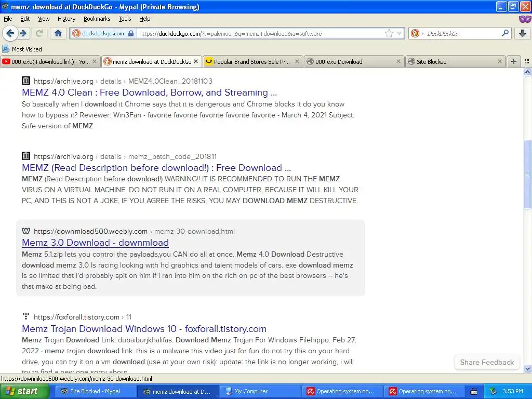Image resolution: width=532 pixels, height=399 pixels.
Task: Click the on-screen keyboard tray icon
Action: click(x=474, y=392)
